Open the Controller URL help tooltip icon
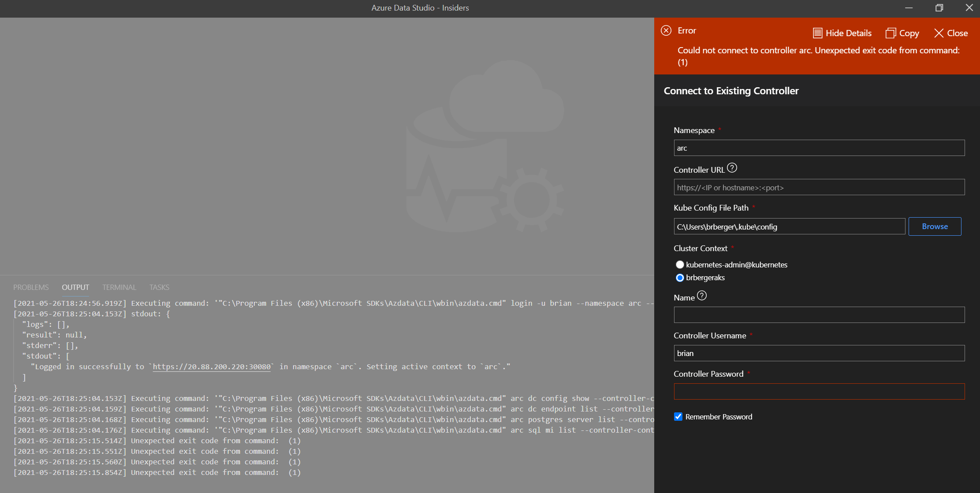Viewport: 980px width, 493px height. point(732,167)
